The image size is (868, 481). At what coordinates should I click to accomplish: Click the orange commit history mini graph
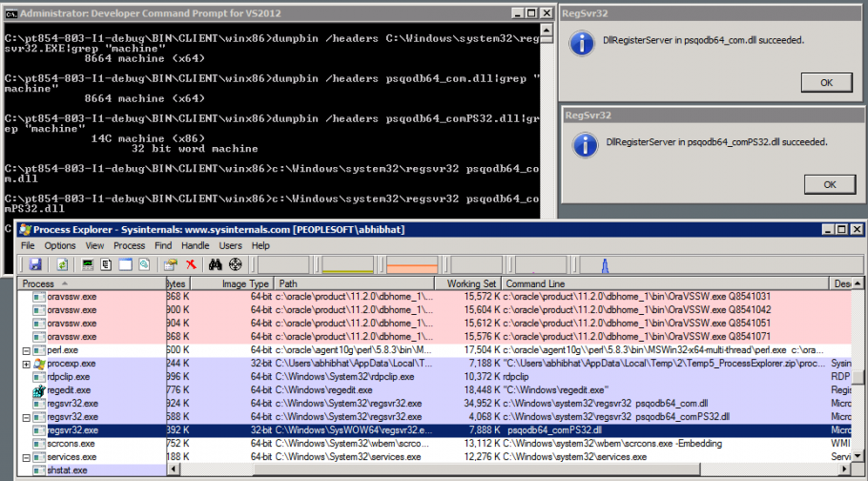pyautogui.click(x=412, y=265)
